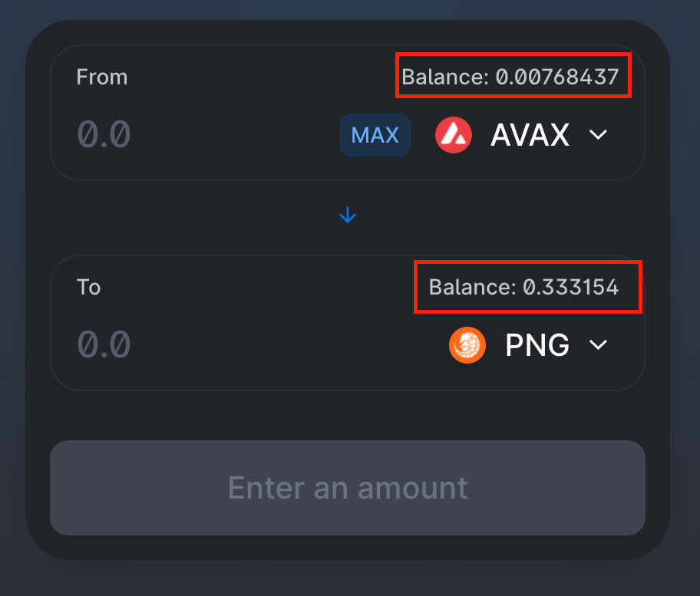Click the blue swap direction arrow

[x=348, y=216]
